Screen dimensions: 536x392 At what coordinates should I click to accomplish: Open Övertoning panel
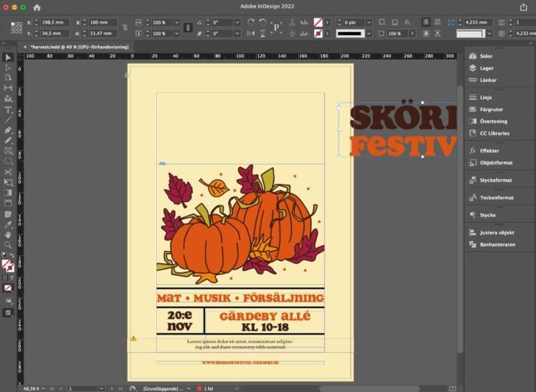tap(493, 121)
